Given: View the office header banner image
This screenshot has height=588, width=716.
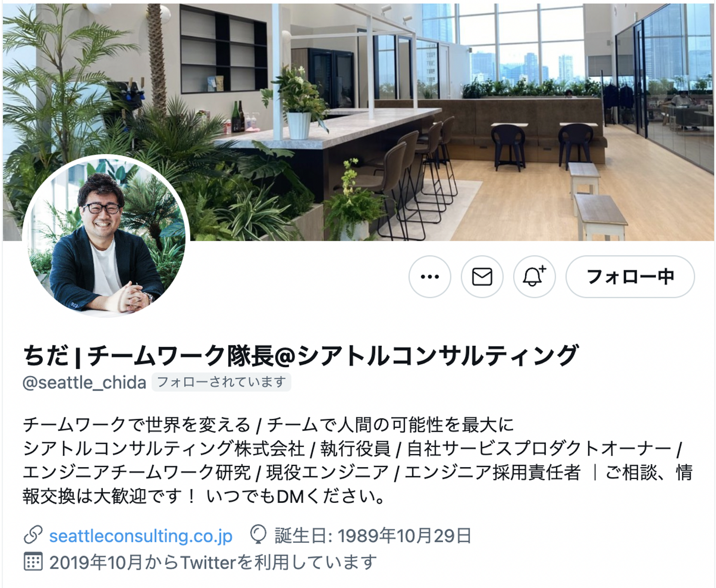Looking at the screenshot, I should pyautogui.click(x=358, y=122).
